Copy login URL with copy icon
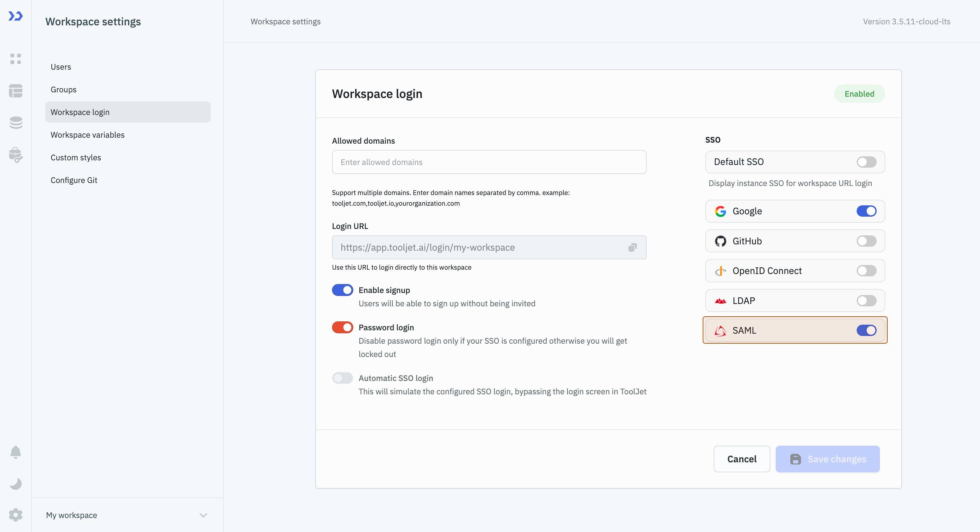 (632, 247)
